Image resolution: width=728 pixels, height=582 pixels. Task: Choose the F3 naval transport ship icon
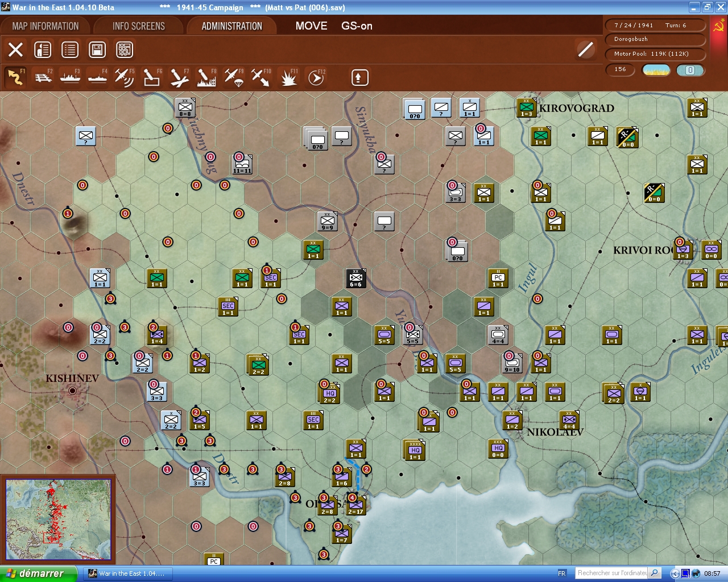click(x=71, y=77)
